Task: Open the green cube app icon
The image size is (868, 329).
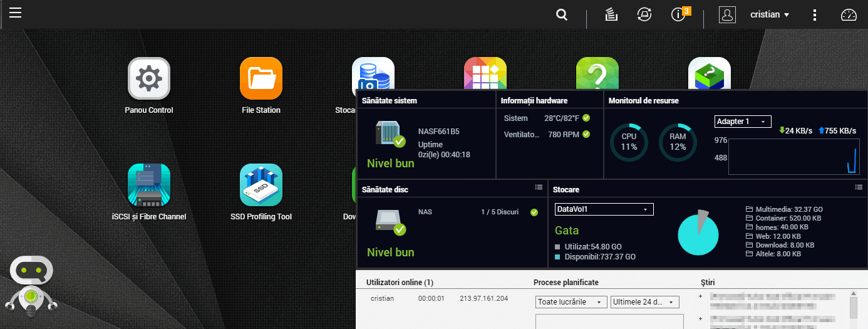Action: tap(710, 73)
